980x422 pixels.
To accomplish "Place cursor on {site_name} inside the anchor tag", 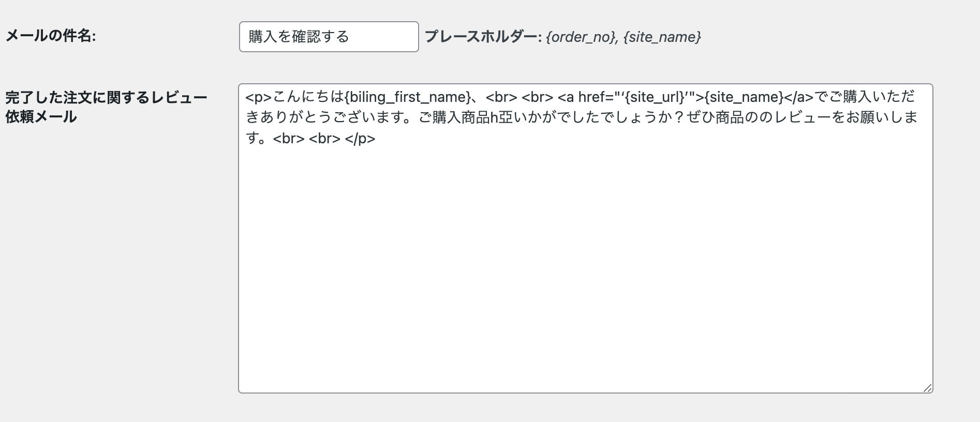I will tap(744, 97).
